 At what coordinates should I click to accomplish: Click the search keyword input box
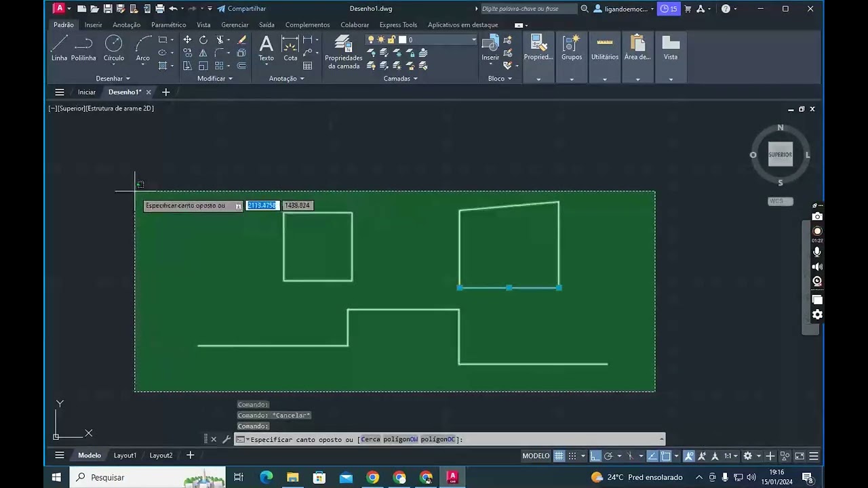528,9
